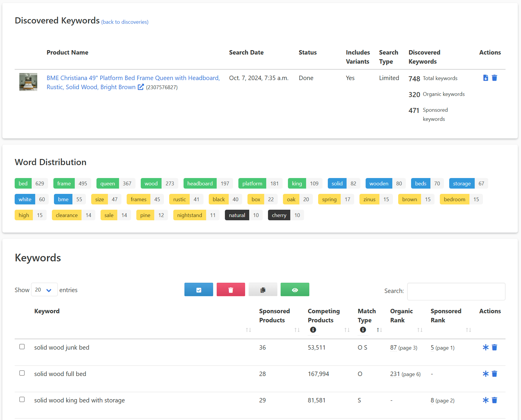Sort by Sponsored Products column header
Image resolution: width=521 pixels, height=420 pixels.
(274, 316)
